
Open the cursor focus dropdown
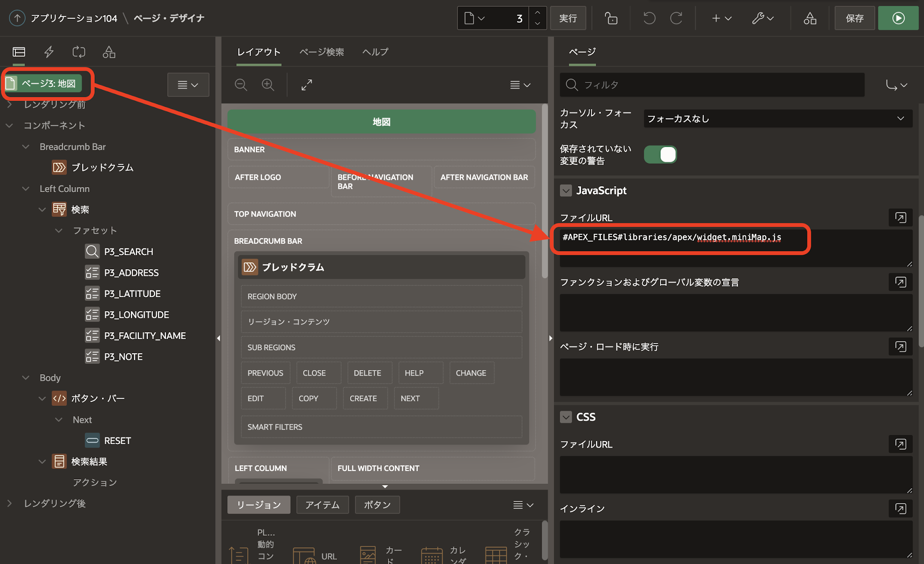coord(777,119)
